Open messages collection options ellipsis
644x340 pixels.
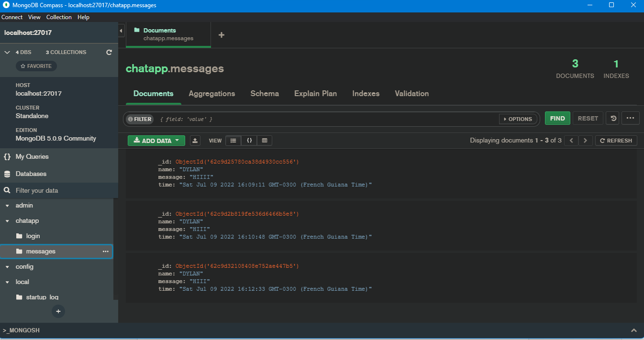pyautogui.click(x=106, y=251)
